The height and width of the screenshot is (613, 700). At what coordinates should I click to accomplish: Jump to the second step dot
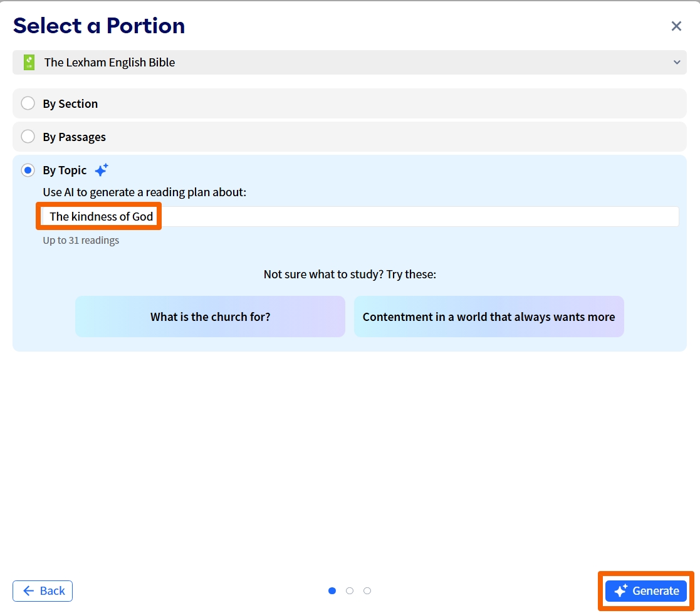350,590
